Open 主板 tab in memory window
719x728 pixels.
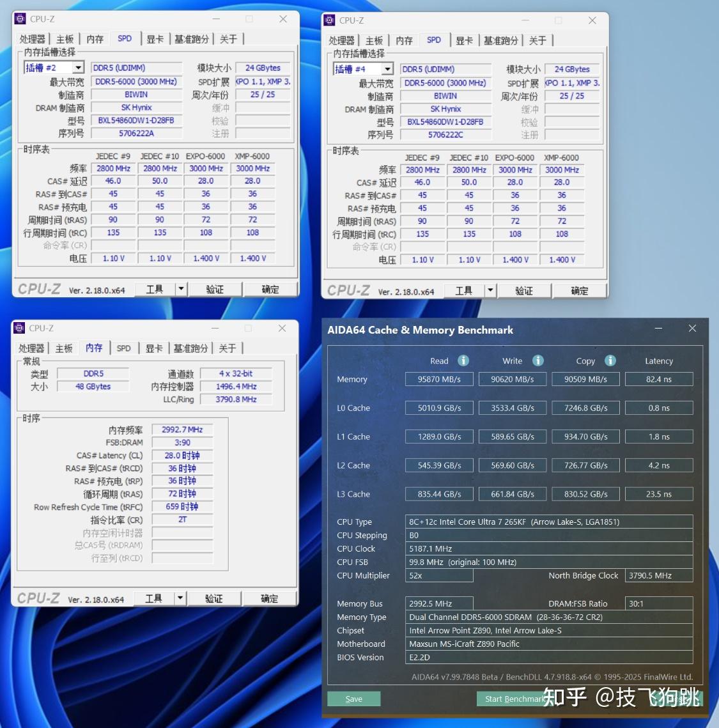point(63,348)
